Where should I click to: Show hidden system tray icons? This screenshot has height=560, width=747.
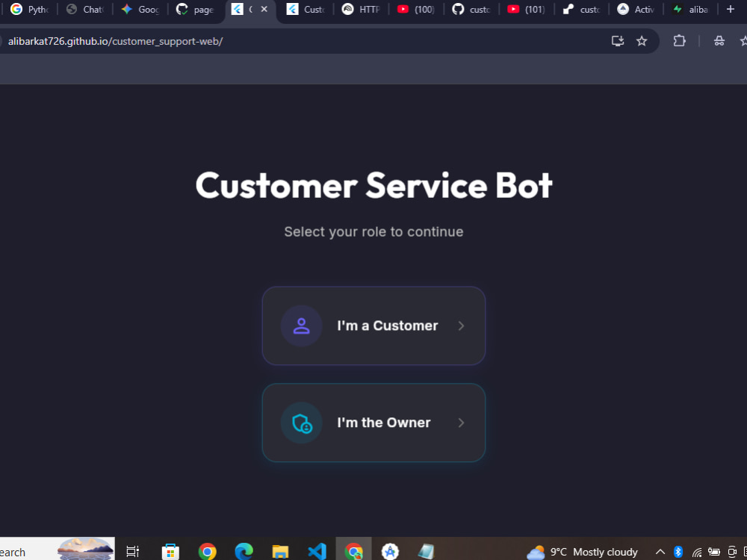[660, 552]
